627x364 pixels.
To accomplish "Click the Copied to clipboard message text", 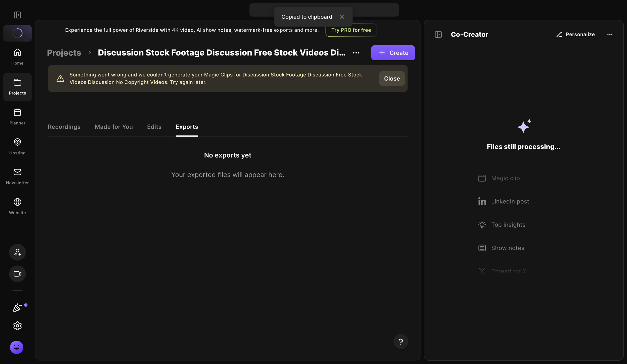I will (307, 17).
